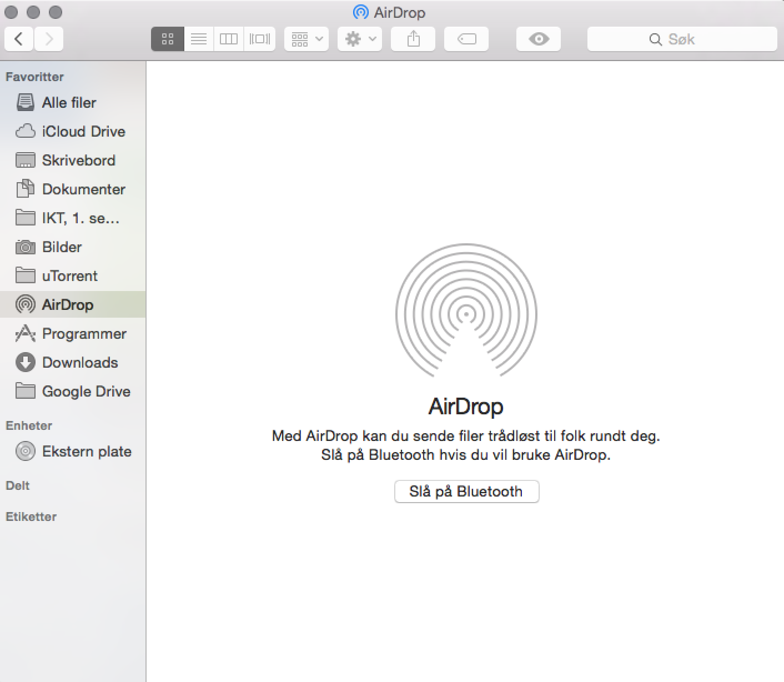Click the Ekstern plate disk icon

coord(25,451)
